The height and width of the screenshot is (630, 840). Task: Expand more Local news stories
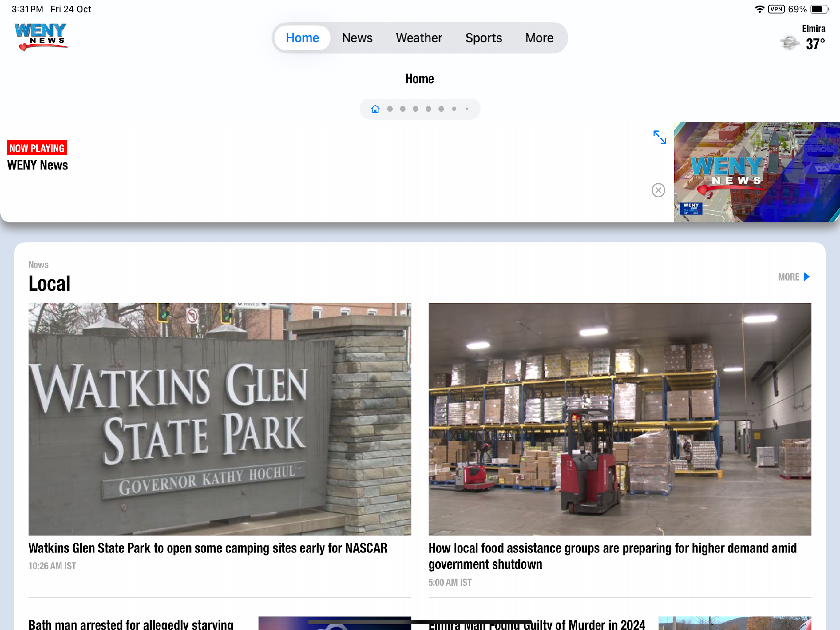tap(794, 277)
